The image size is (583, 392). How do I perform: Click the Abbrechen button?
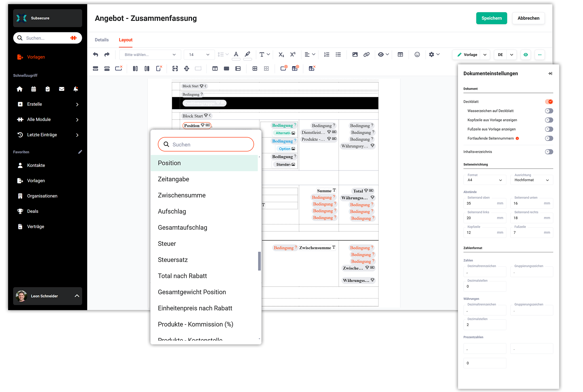pos(529,18)
